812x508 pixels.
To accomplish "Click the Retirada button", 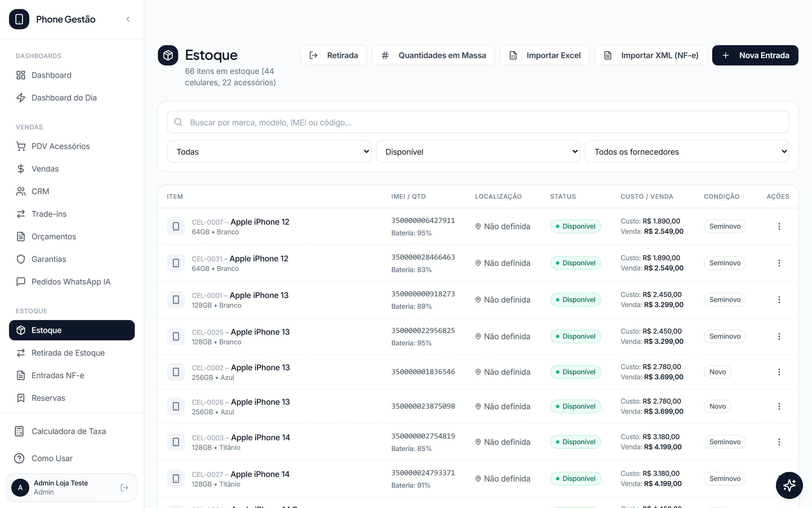I will point(333,55).
